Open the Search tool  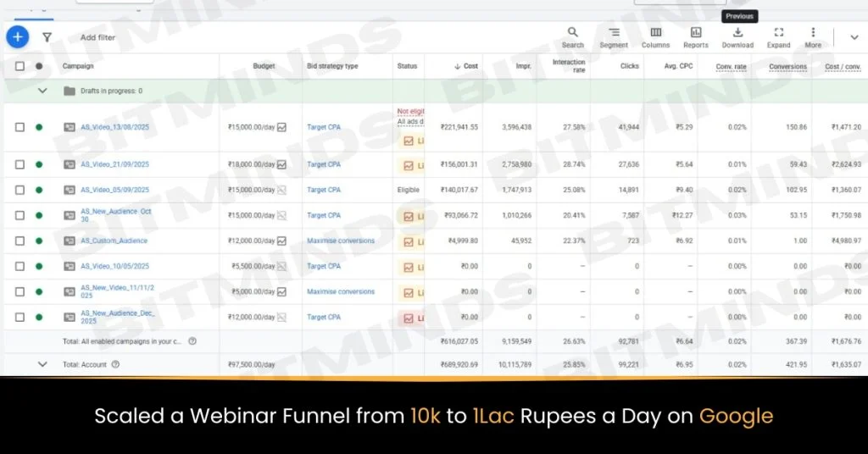click(x=572, y=37)
